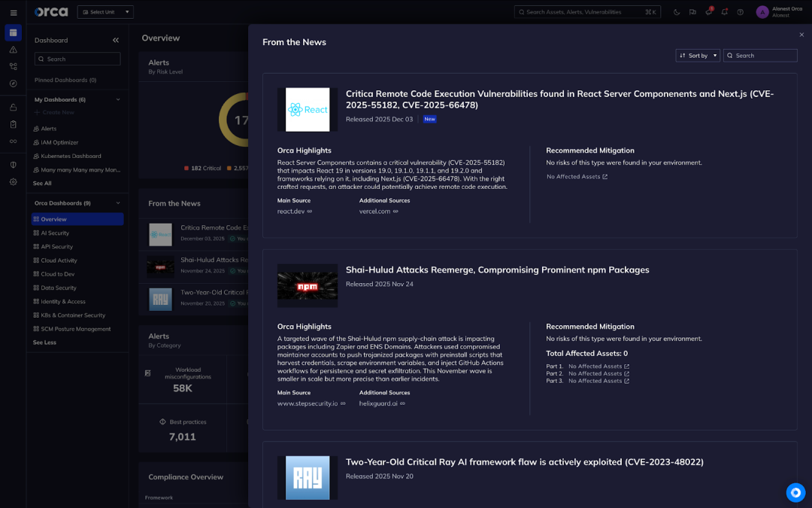The width and height of the screenshot is (812, 508).
Task: Open the Settings gear icon
Action: 13,181
